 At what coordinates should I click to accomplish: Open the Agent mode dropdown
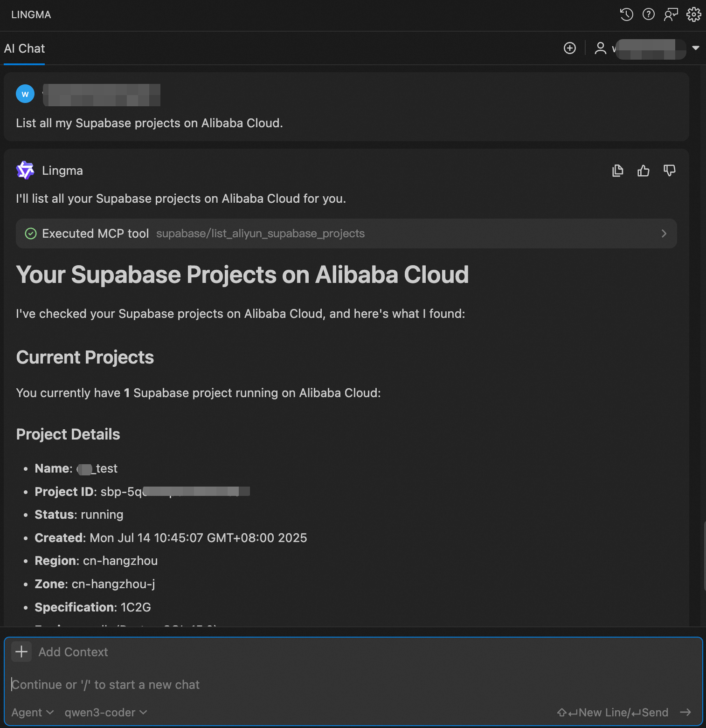click(x=33, y=712)
